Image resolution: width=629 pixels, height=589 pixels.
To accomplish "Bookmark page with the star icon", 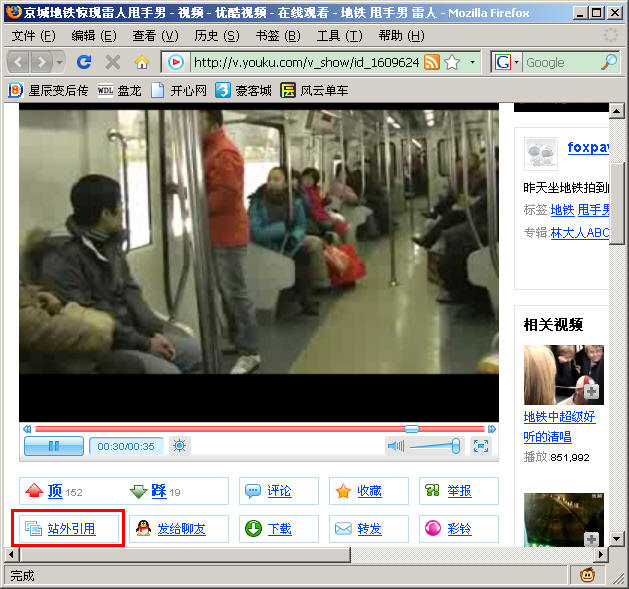I will [451, 62].
